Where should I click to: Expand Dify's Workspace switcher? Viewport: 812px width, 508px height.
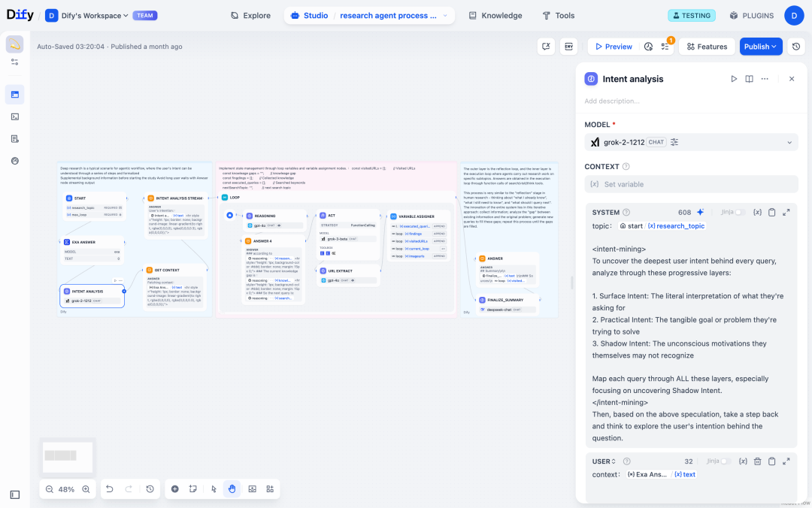coord(94,16)
